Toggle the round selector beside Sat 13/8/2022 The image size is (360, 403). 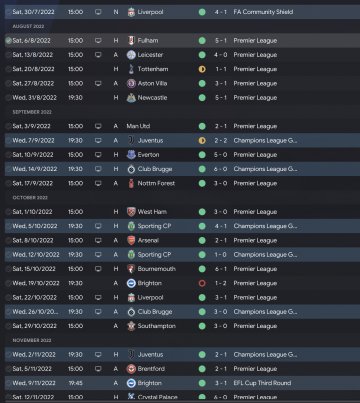(8, 55)
